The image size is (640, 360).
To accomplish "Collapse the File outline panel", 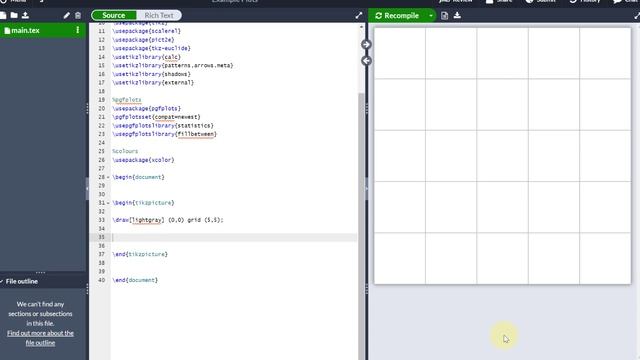I will [2, 281].
